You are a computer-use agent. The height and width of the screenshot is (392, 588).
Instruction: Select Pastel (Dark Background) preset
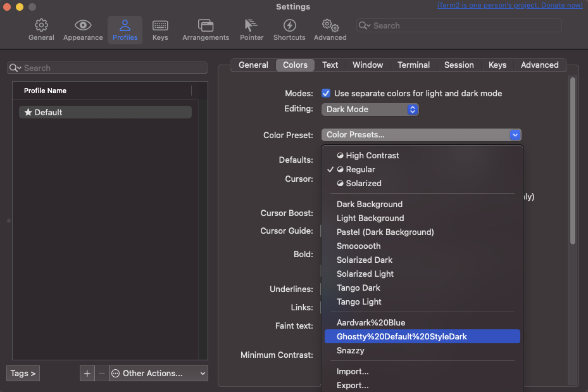click(422, 232)
